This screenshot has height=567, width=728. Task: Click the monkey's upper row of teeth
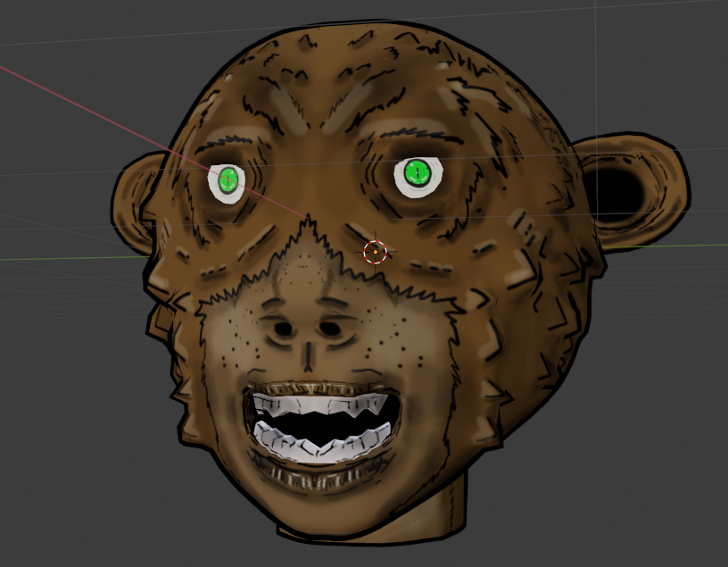tap(318, 404)
